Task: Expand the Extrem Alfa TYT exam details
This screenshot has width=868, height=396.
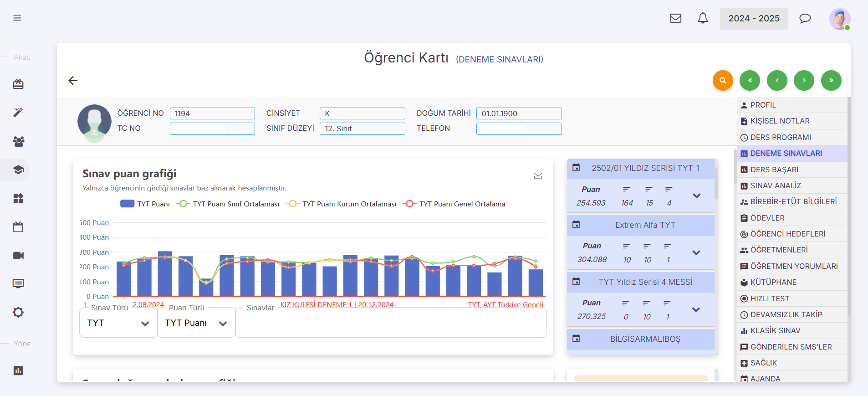Action: click(696, 253)
